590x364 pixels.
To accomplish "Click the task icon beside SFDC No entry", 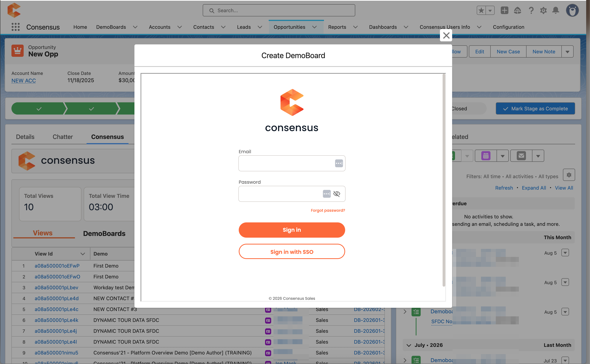I will [x=416, y=312].
